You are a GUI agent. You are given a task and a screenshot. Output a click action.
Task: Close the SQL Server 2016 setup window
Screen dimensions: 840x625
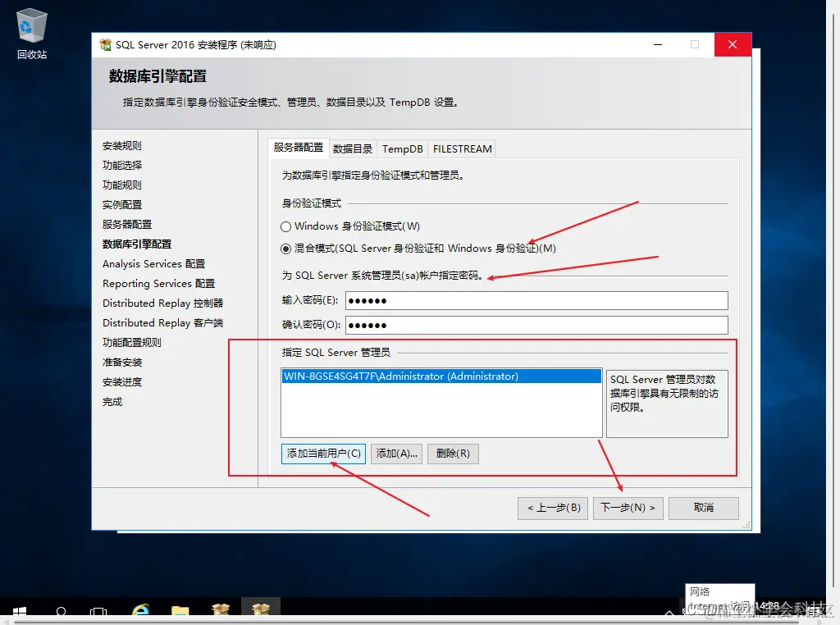(x=733, y=44)
